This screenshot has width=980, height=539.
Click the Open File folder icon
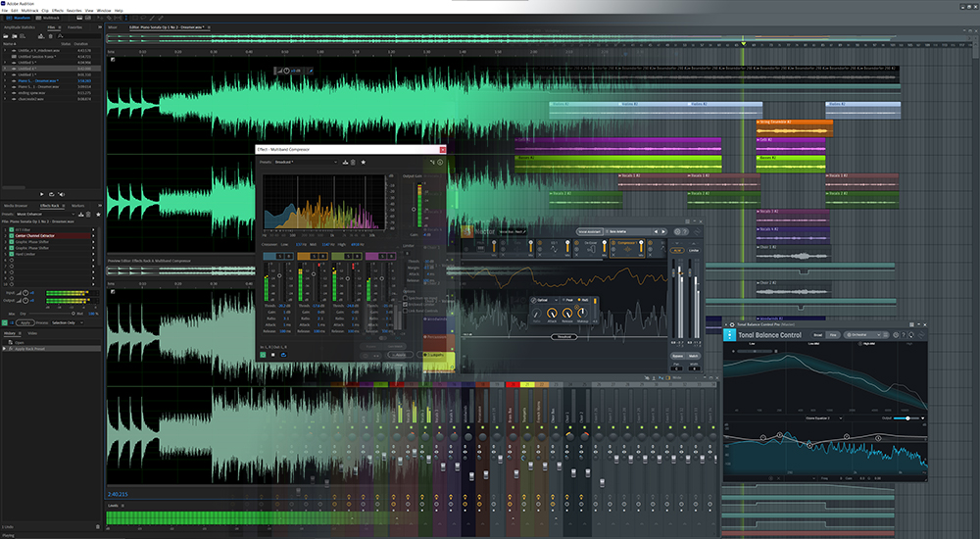click(6, 36)
